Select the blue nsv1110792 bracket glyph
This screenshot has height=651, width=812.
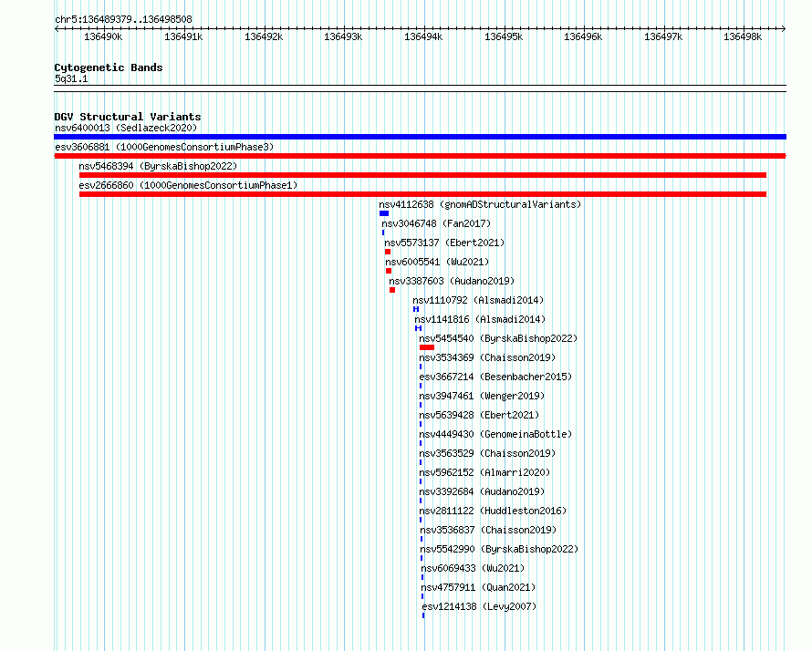[416, 309]
